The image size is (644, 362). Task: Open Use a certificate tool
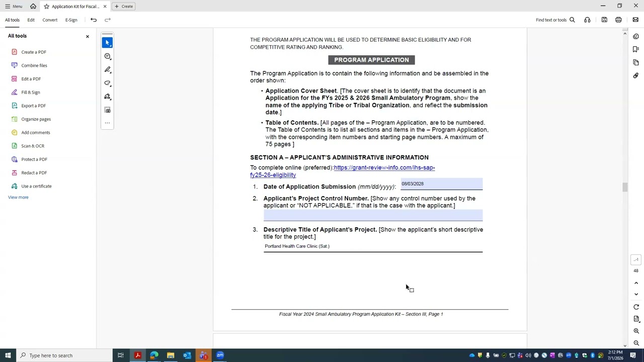pos(37,186)
